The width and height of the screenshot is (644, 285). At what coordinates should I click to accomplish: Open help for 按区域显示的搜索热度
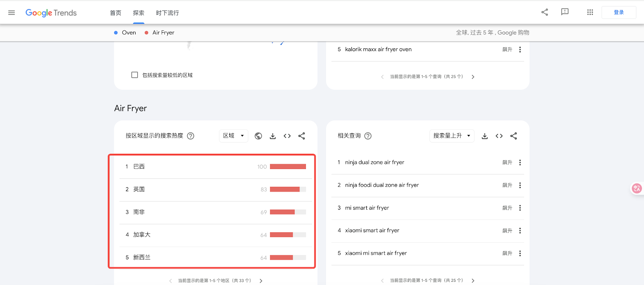tap(191, 136)
